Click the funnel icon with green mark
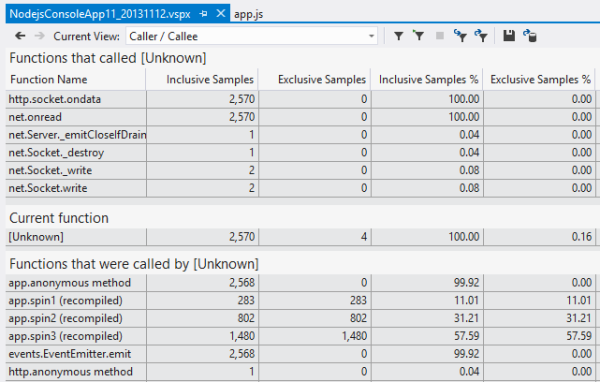 click(419, 36)
